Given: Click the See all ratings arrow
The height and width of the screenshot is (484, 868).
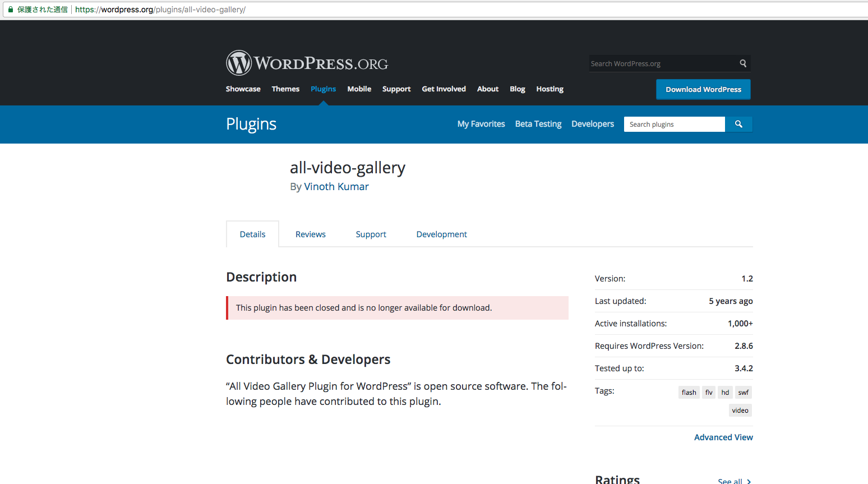Looking at the screenshot, I should [x=749, y=481].
